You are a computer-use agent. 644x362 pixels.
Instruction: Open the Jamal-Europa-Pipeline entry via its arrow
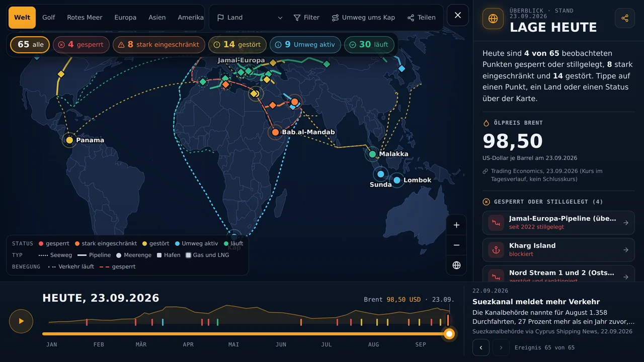[x=626, y=223]
